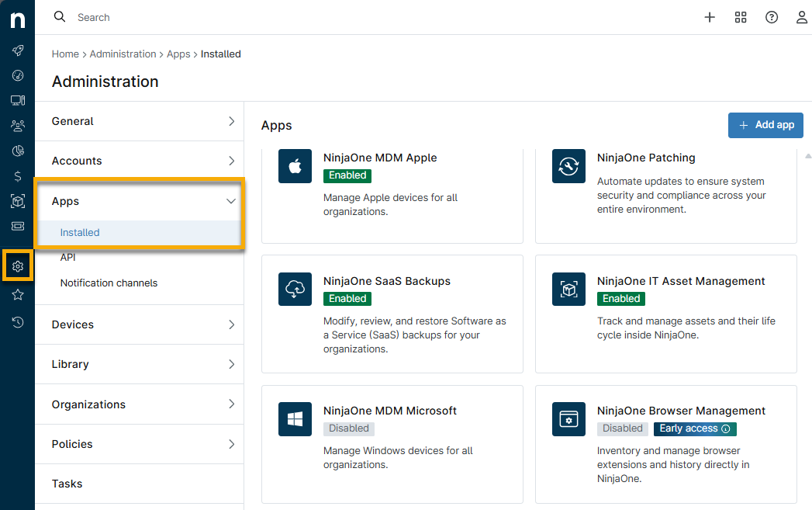Viewport: 812px width, 510px height.
Task: Open the apps grid icon in top bar
Action: (x=741, y=17)
